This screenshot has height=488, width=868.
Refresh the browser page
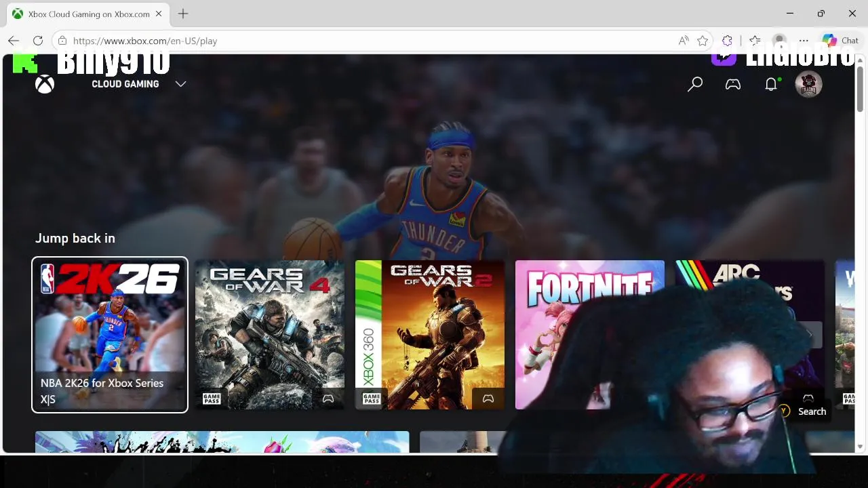pyautogui.click(x=38, y=41)
